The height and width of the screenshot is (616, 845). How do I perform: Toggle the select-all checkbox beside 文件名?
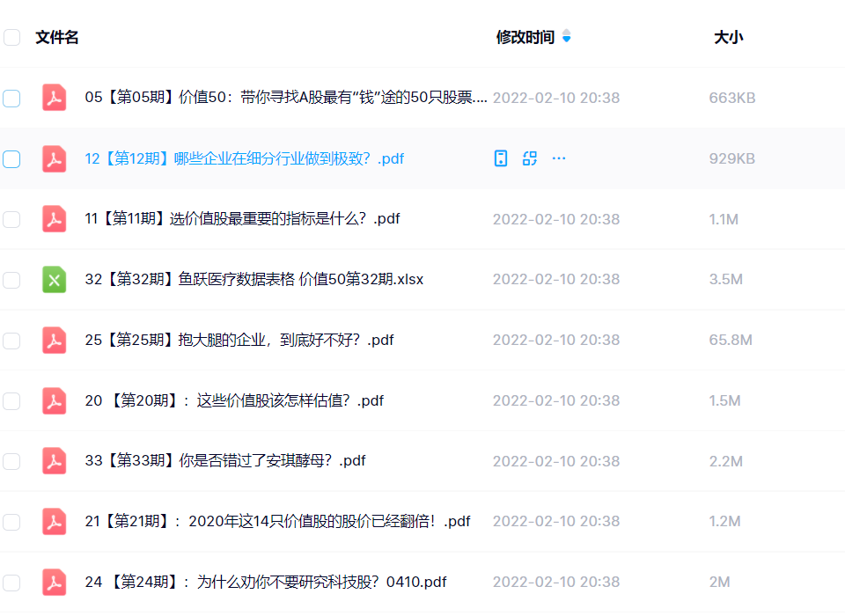11,38
